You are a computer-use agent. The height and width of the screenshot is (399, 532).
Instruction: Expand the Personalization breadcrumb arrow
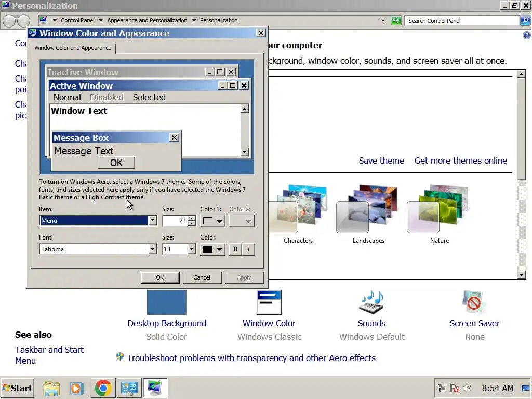coord(194,20)
